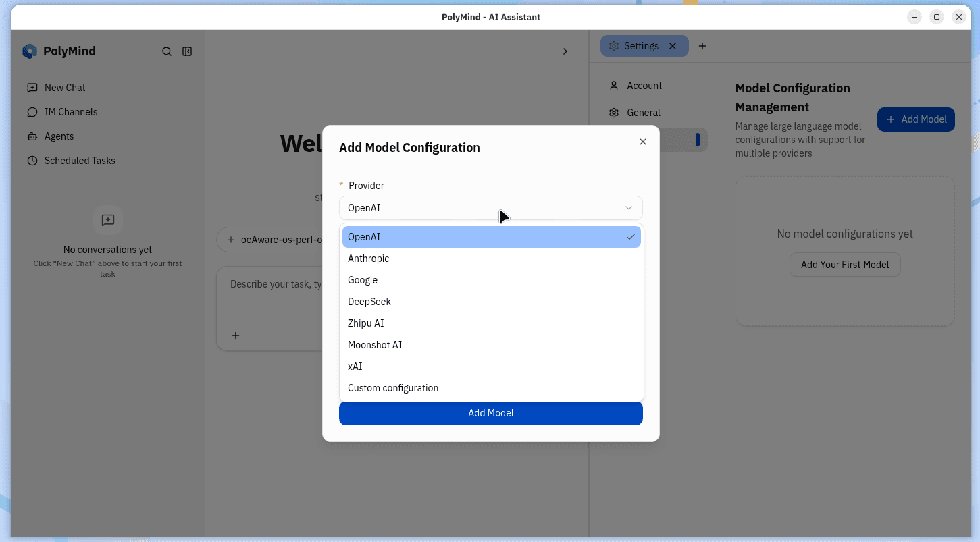Click the blue Add Model dialog button
The height and width of the screenshot is (542, 980).
coord(491,413)
